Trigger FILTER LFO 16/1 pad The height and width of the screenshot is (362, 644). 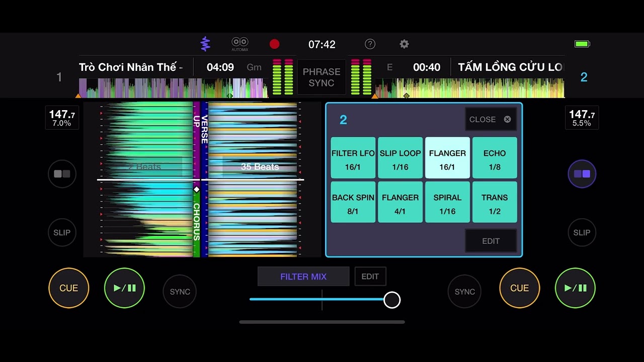point(353,158)
